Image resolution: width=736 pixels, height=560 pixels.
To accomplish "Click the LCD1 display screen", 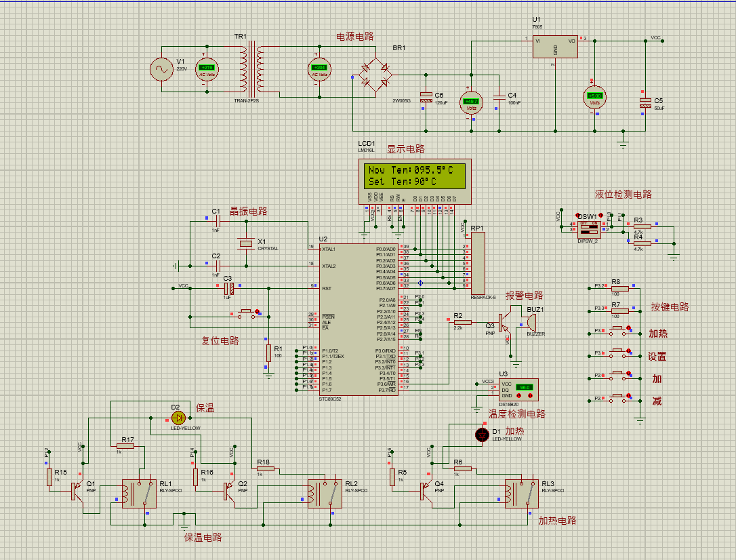I will [413, 176].
